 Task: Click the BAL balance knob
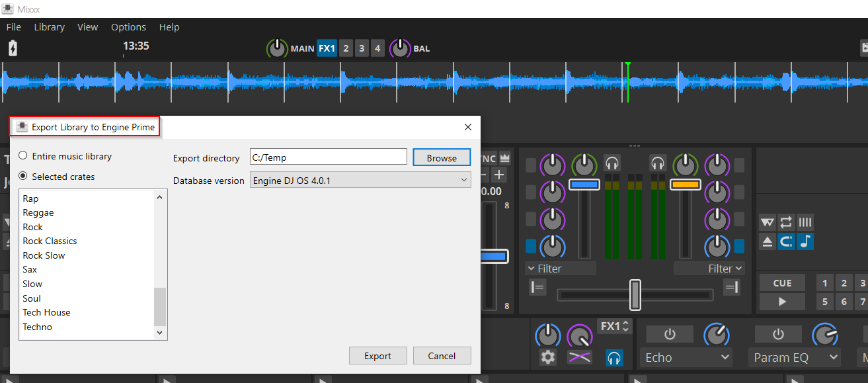click(400, 48)
